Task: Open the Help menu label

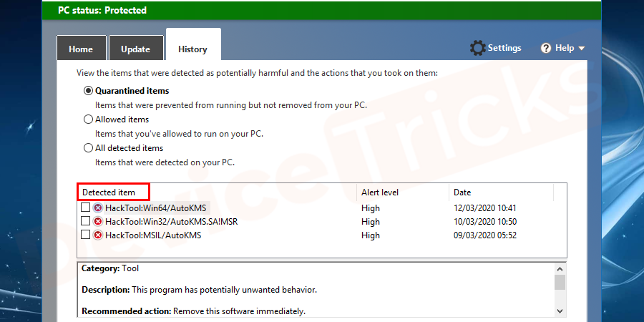Action: 565,48
